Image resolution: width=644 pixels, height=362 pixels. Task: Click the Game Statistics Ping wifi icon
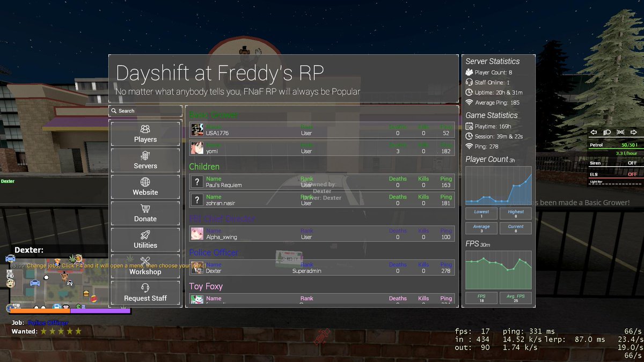[x=469, y=146]
